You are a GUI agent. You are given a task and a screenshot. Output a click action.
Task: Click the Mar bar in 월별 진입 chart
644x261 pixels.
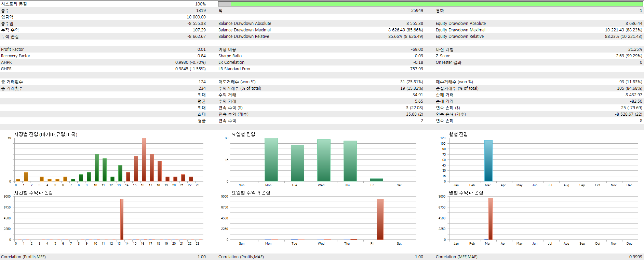tap(488, 161)
